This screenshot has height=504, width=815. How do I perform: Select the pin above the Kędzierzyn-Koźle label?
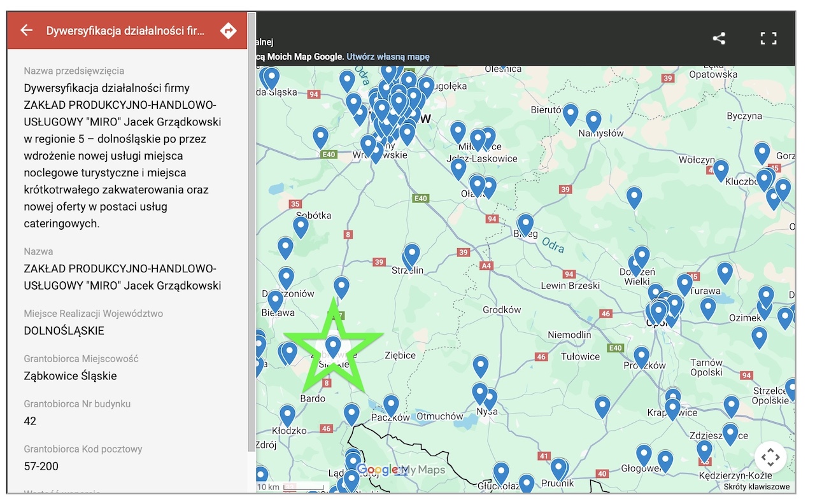tap(704, 451)
